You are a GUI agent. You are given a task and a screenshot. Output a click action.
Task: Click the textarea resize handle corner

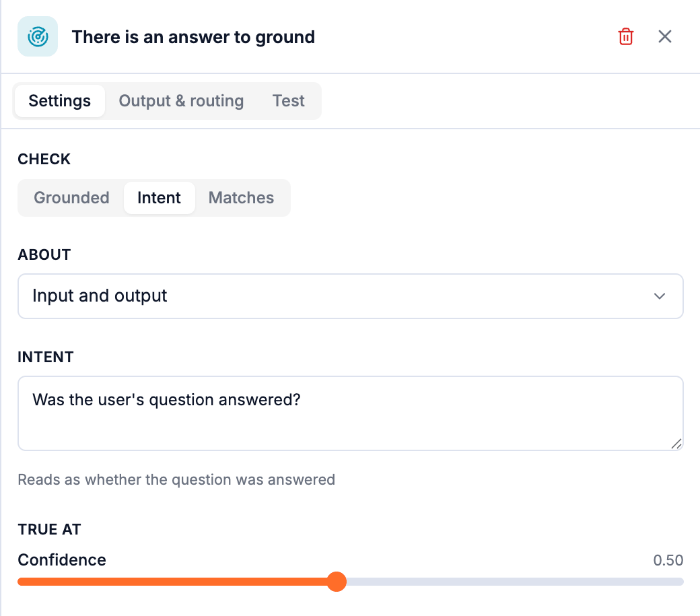(676, 444)
